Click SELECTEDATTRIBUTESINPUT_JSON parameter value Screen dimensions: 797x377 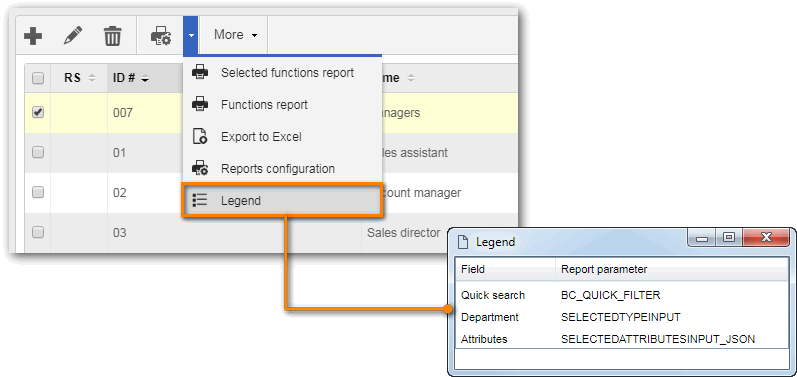(658, 339)
